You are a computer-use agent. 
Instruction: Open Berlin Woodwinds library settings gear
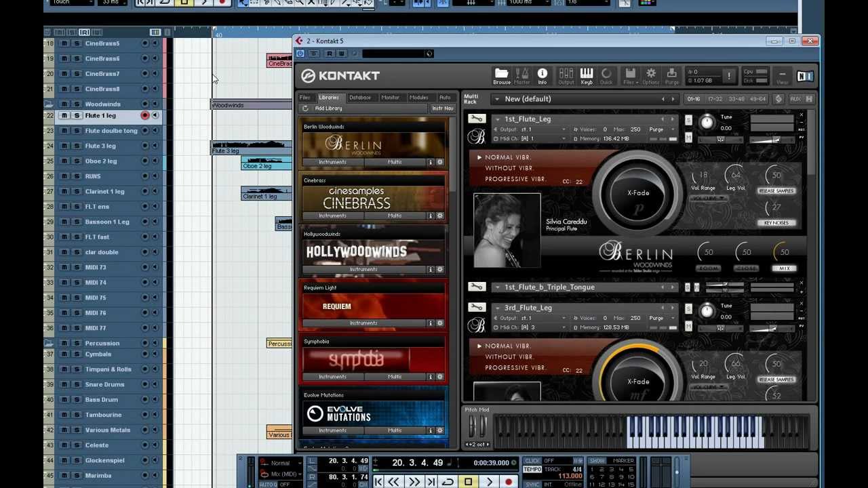(x=439, y=162)
